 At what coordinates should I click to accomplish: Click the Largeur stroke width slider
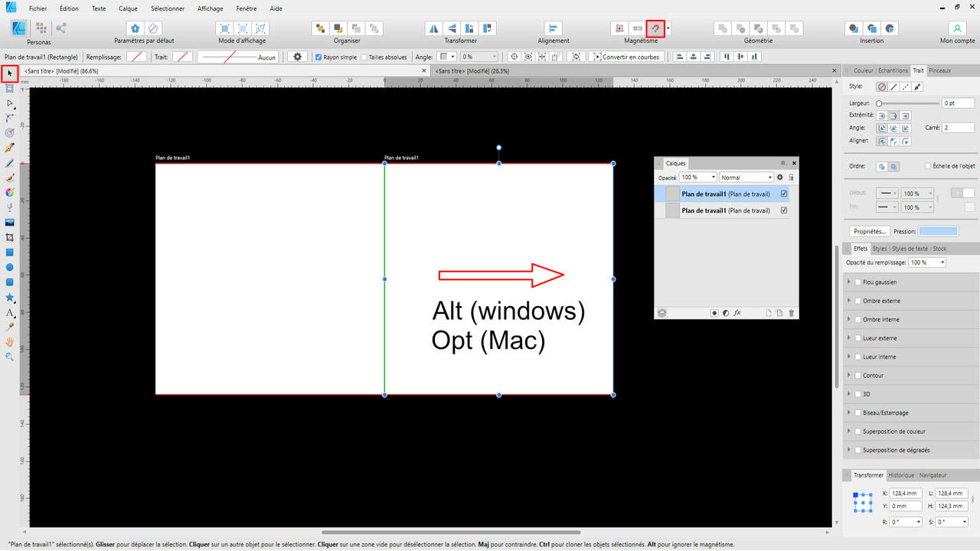(908, 103)
